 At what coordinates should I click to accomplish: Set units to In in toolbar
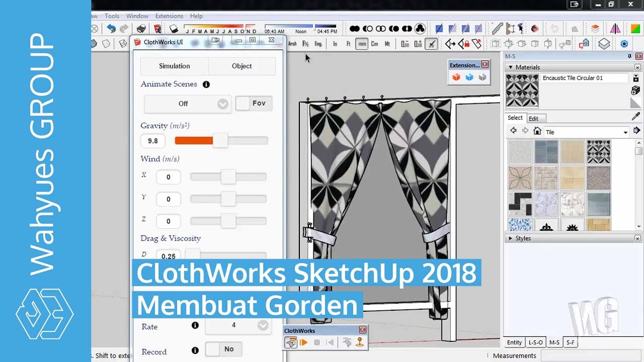tap(335, 44)
